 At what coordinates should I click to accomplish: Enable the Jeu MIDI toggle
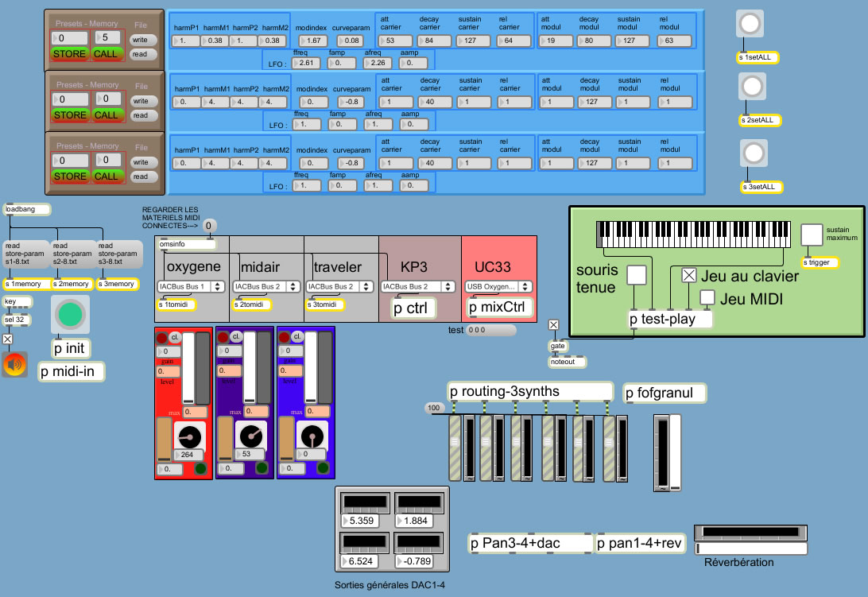pos(707,297)
